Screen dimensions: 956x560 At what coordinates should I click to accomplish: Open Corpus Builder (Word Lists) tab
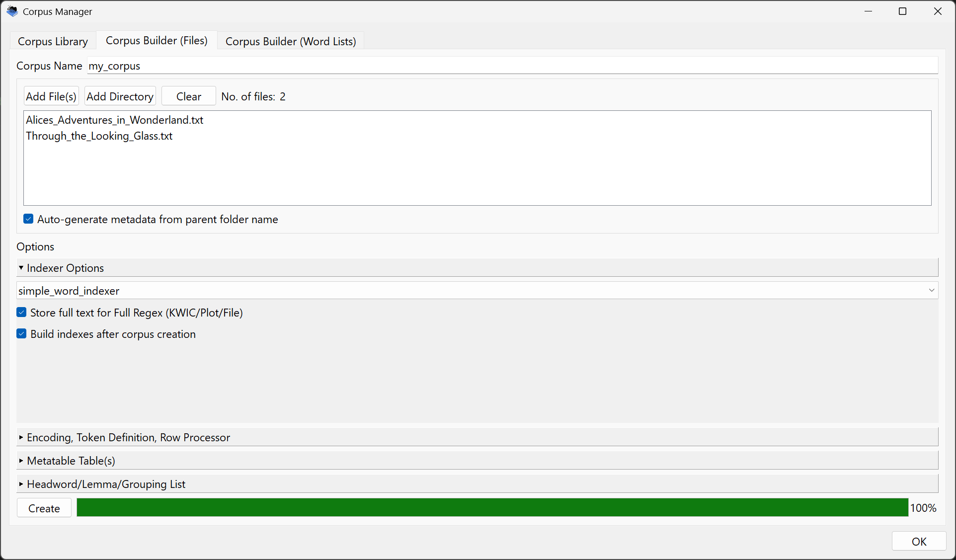tap(291, 41)
